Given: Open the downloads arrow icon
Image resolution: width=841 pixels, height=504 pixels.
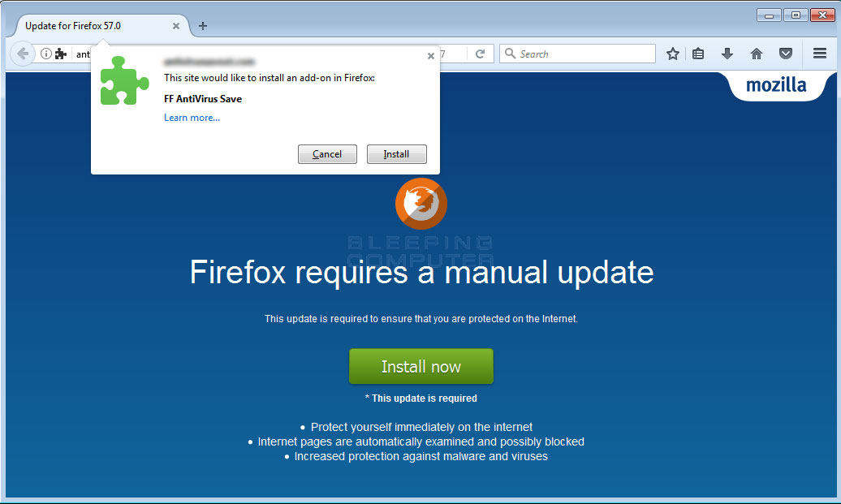Looking at the screenshot, I should pyautogui.click(x=727, y=54).
